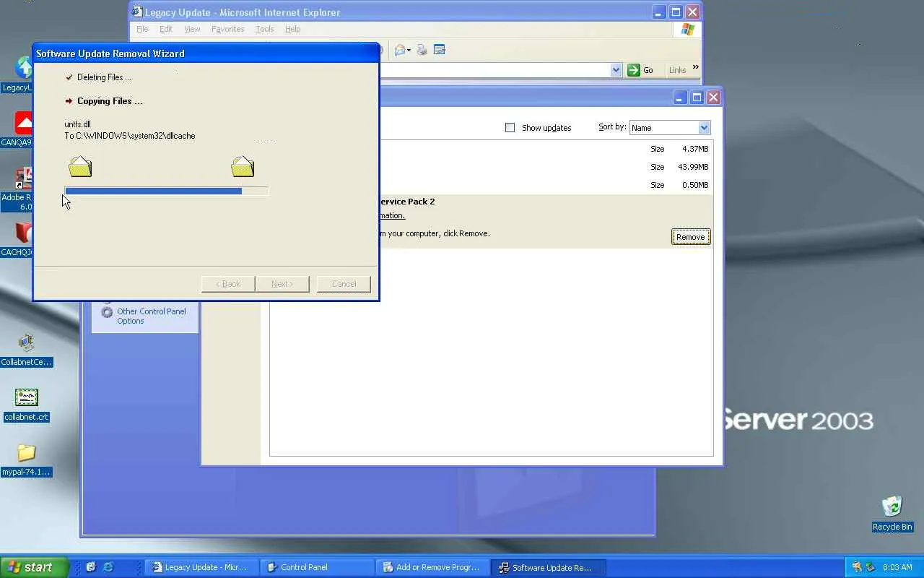Maximize the Add or Remove Programs window
The image size is (924, 578).
pos(697,98)
